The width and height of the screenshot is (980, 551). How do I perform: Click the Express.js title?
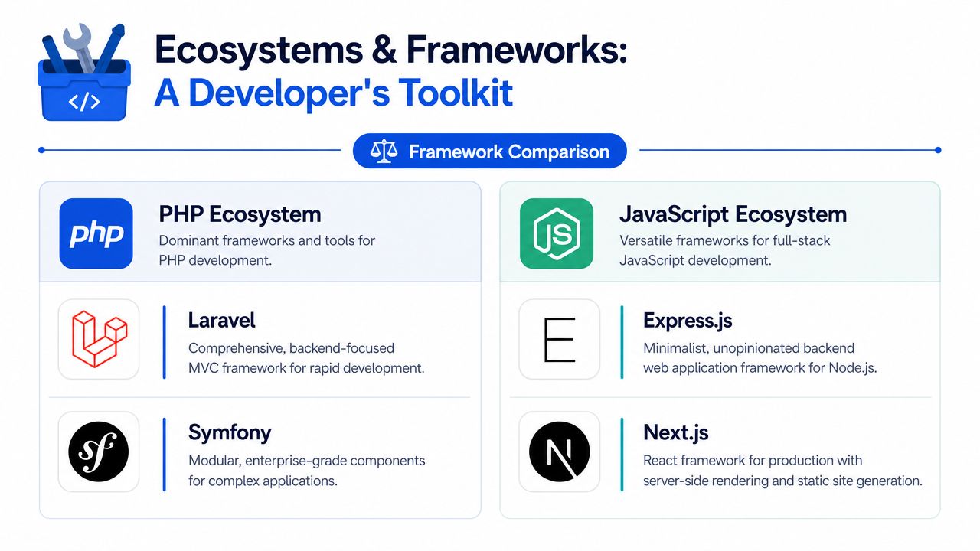(688, 320)
